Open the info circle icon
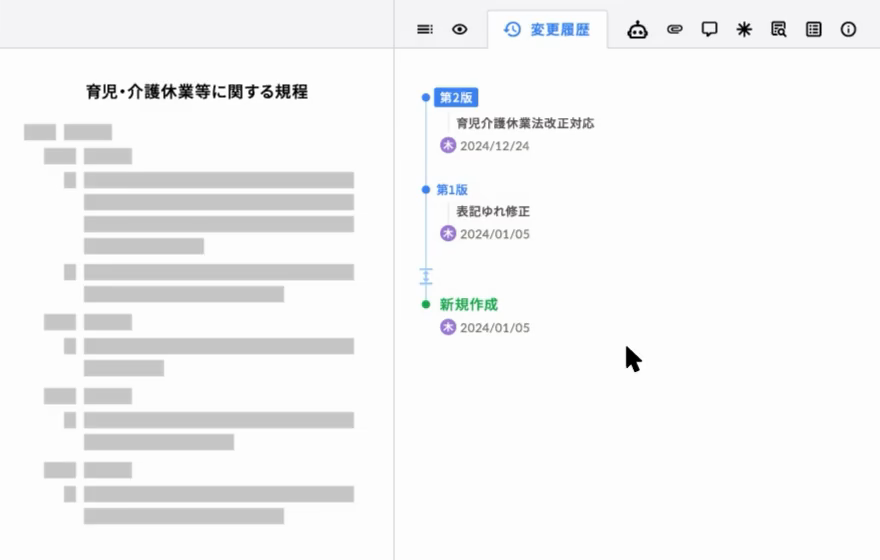Viewport: 880px width, 560px height. (848, 29)
